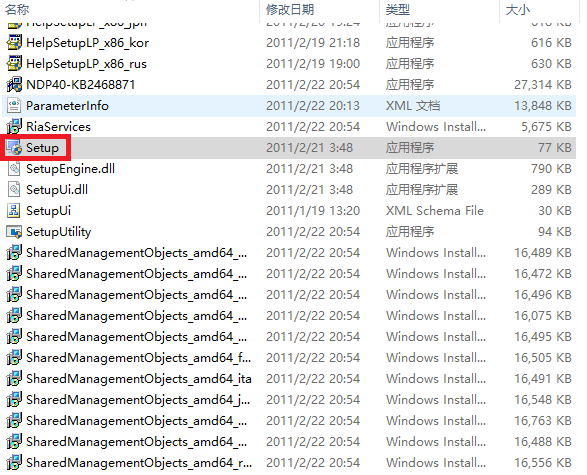The width and height of the screenshot is (587, 475).
Task: Select the SharedManagementObjects_amd64_ita file name
Action: point(139,379)
